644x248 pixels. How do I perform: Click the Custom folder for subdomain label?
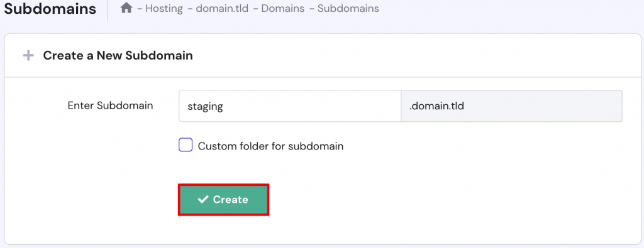(270, 146)
